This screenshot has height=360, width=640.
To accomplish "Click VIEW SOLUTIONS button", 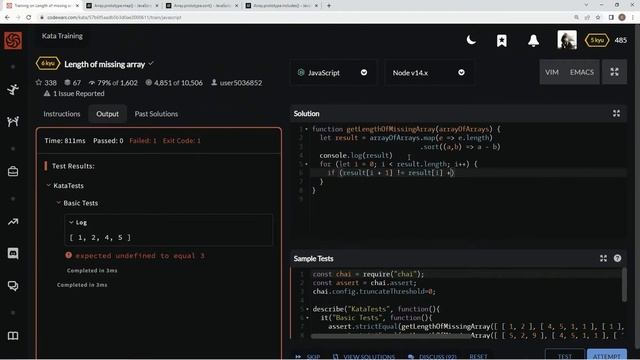I will [364, 356].
